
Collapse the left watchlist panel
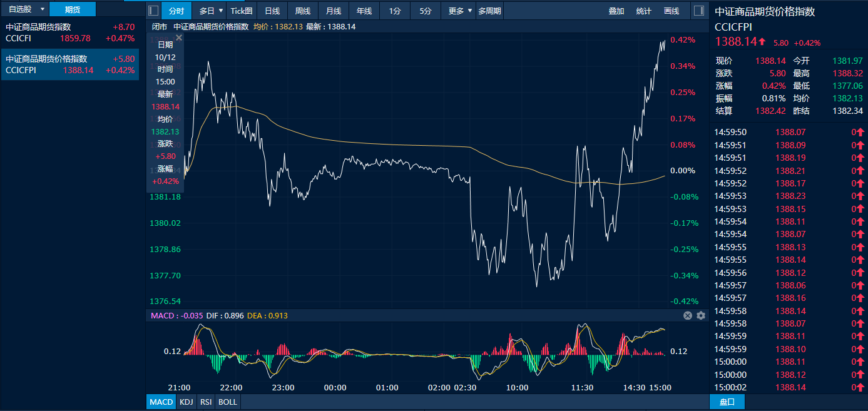[x=152, y=11]
